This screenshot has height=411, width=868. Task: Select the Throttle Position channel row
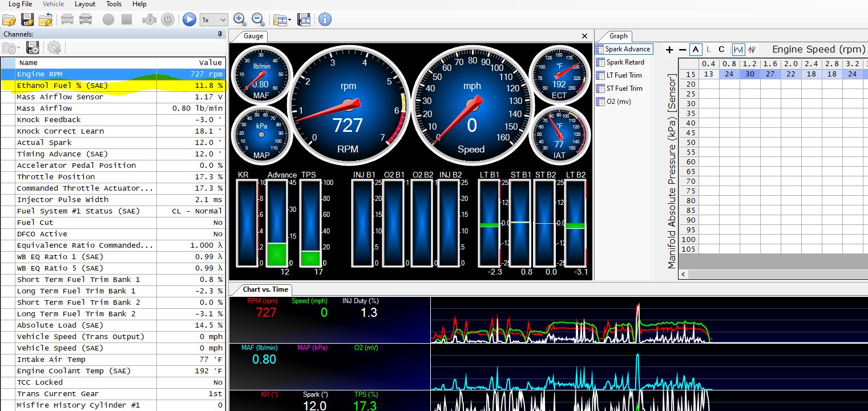112,177
